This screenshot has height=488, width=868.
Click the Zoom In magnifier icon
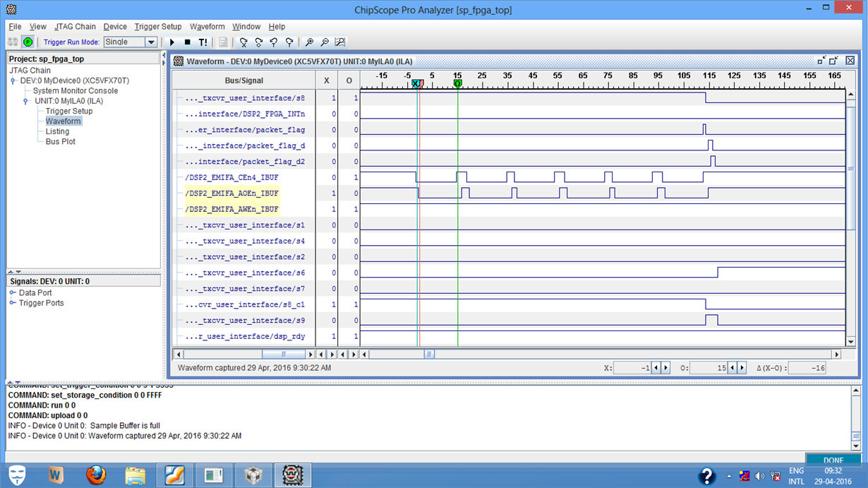(x=309, y=42)
